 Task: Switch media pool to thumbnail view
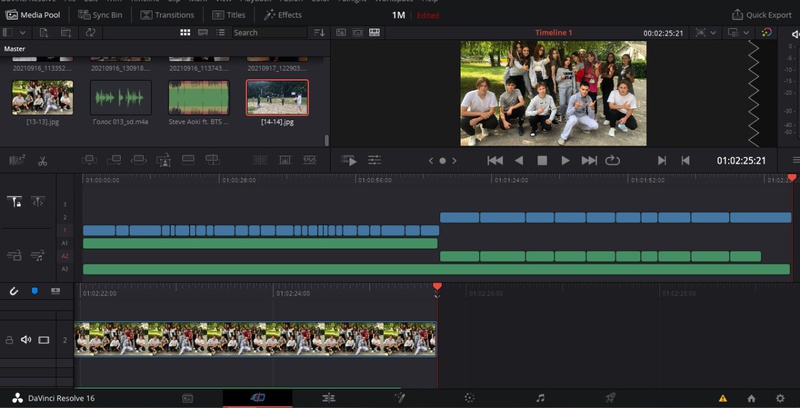pos(185,33)
